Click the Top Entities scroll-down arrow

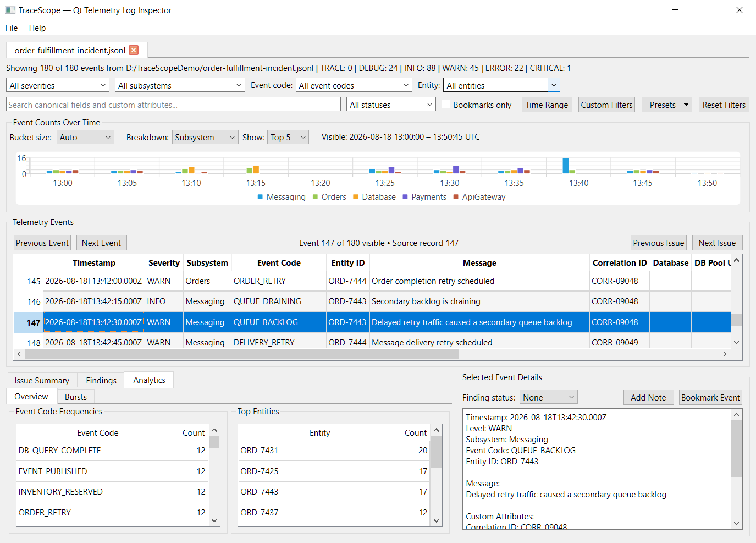point(437,520)
